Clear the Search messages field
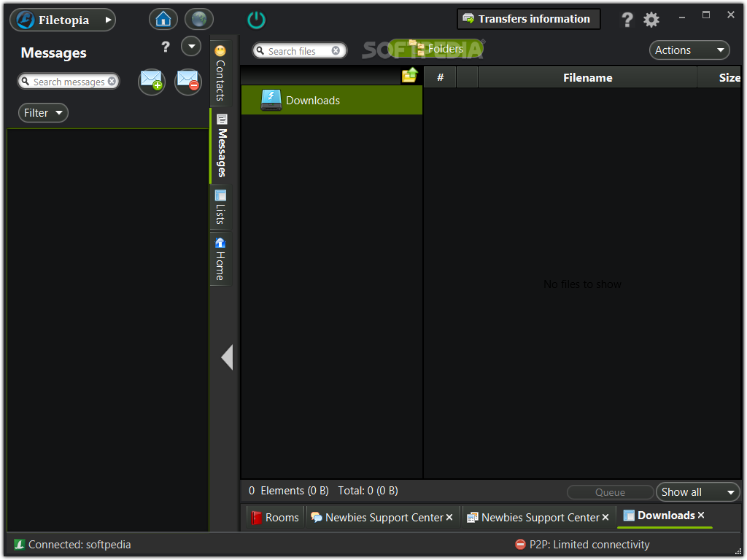The image size is (747, 560). coord(112,82)
